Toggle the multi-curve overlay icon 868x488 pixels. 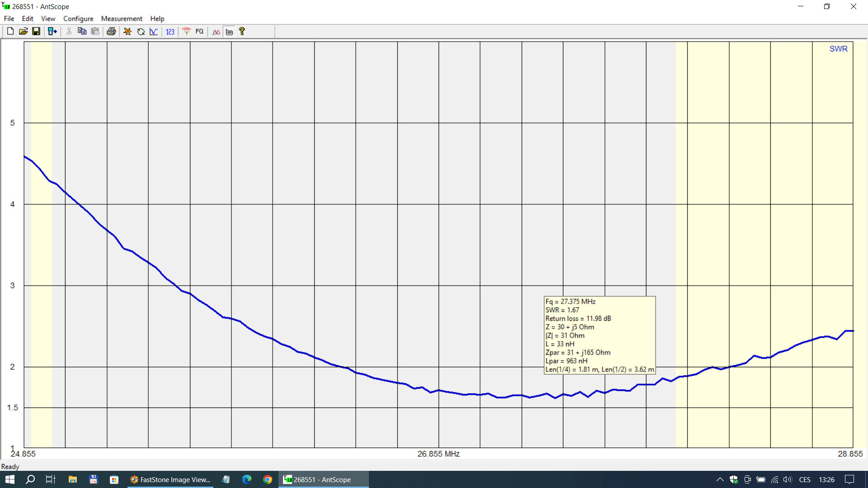coord(216,32)
